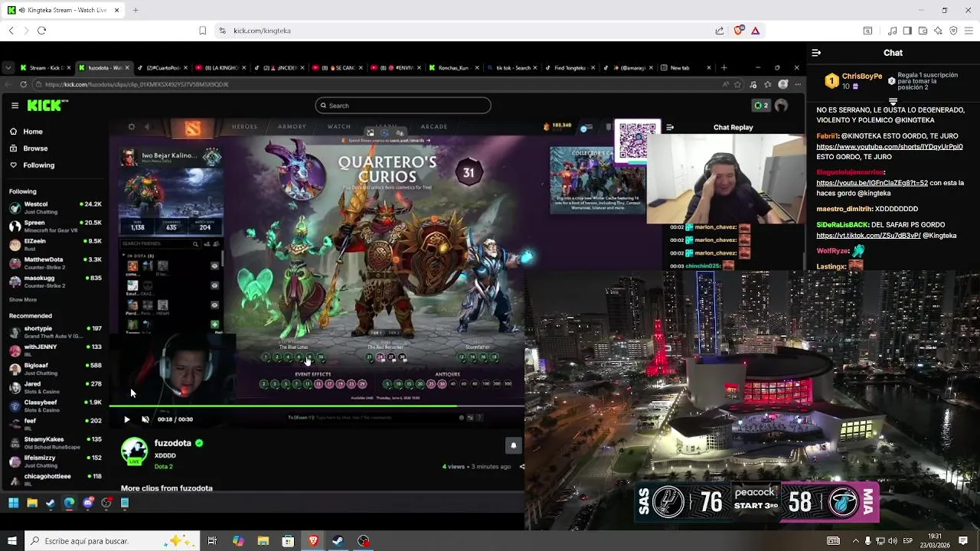Unmute the clip volume icon
980x551 pixels.
(145, 419)
